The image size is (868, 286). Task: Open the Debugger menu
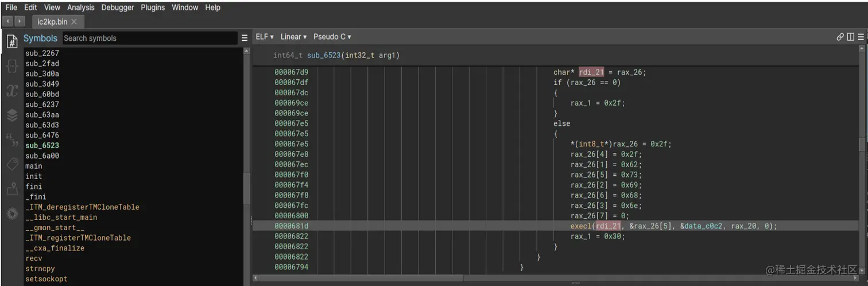tap(118, 7)
